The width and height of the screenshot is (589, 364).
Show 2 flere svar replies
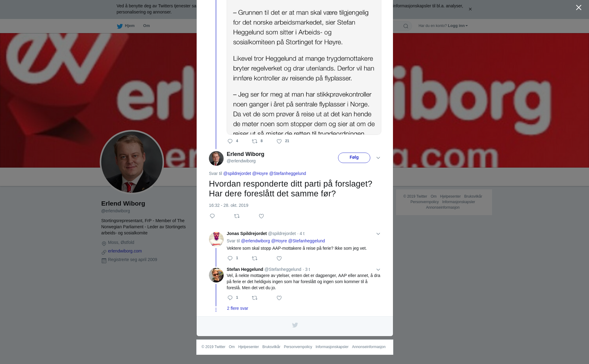tap(237, 309)
